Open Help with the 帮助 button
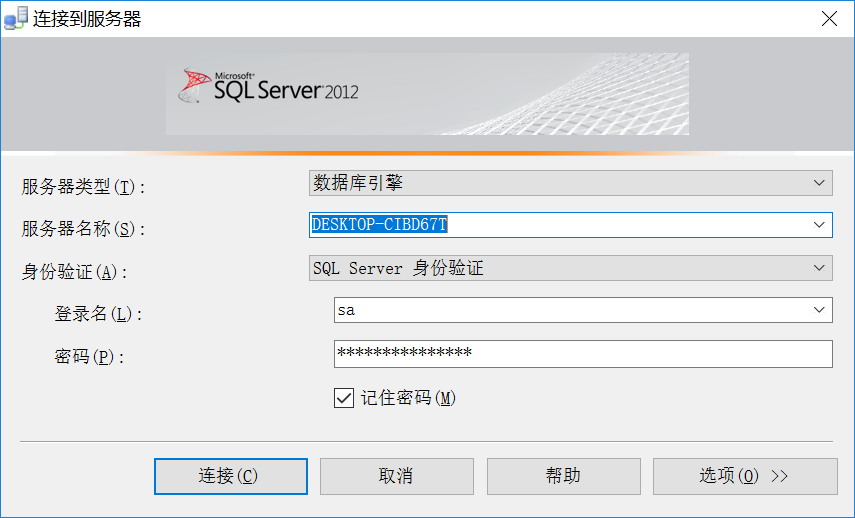855x518 pixels. click(x=563, y=476)
